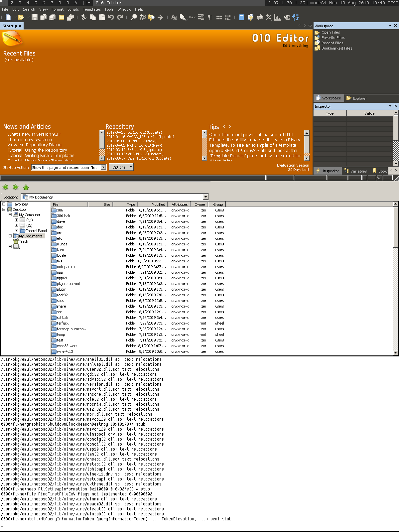Image resolution: width=399 pixels, height=532 pixels.
Task: Open the Histogram tool icon
Action: coord(277,17)
